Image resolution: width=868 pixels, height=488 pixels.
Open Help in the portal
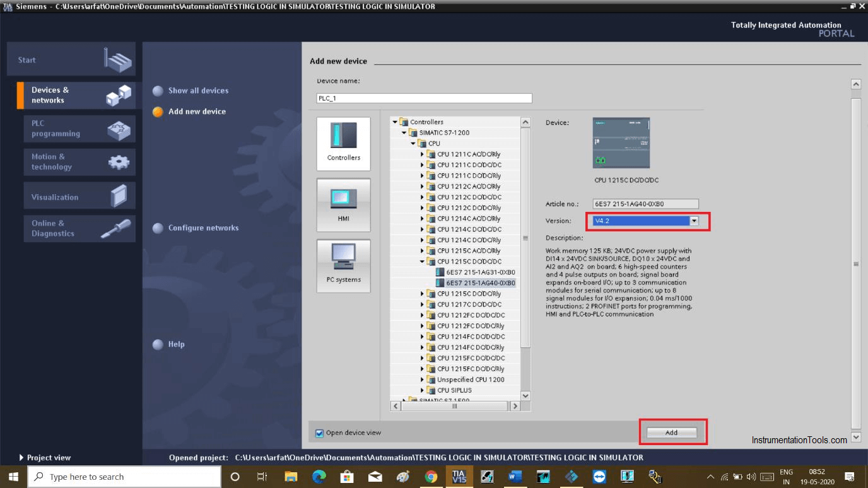168,344
